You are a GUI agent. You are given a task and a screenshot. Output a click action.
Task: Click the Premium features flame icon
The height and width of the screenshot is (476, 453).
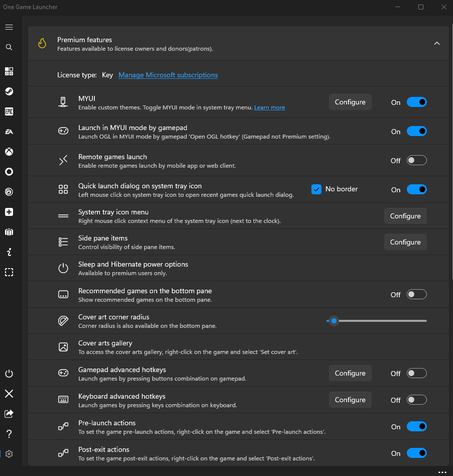pos(42,43)
